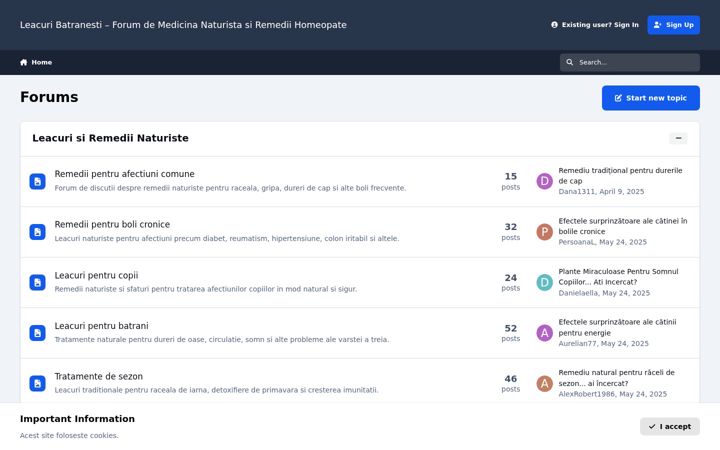Screen dimensions: 720x450
Task: Click the text Acest site foloseste cookies
Action: [x=69, y=435]
